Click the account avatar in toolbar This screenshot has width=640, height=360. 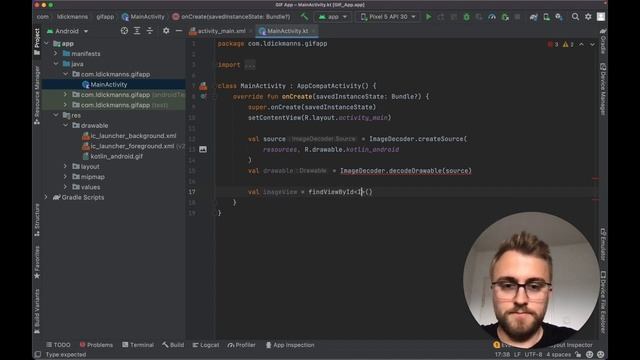tap(601, 17)
